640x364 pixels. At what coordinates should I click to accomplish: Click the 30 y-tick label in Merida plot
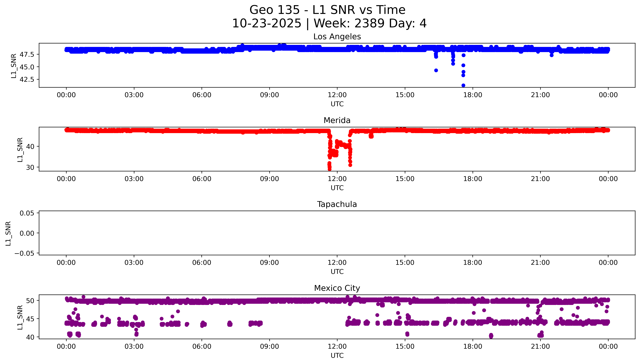[30, 167]
